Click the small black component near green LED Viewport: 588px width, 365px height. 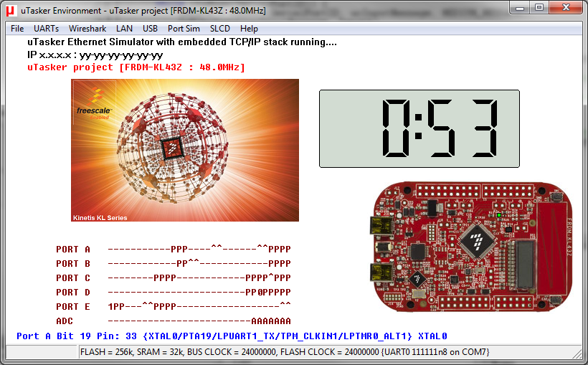(x=508, y=229)
